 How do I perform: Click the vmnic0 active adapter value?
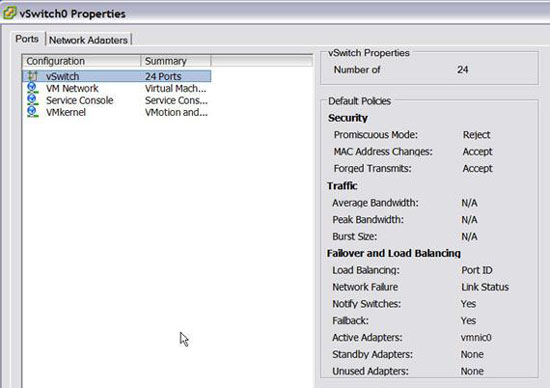click(476, 337)
